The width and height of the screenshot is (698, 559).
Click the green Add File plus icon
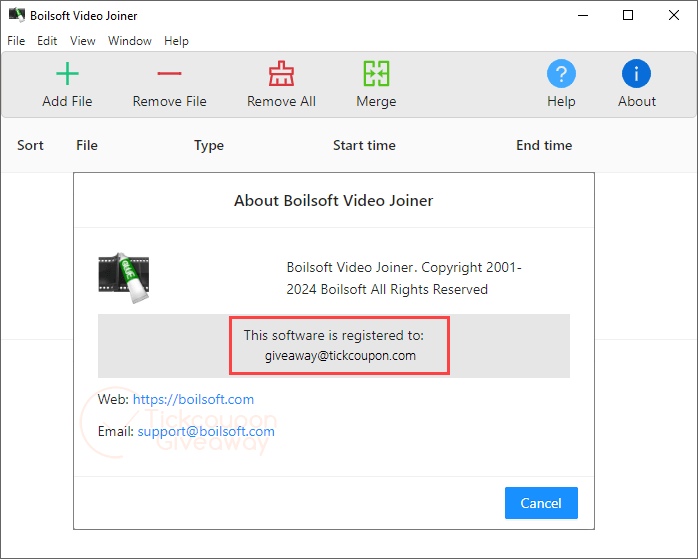click(x=67, y=73)
